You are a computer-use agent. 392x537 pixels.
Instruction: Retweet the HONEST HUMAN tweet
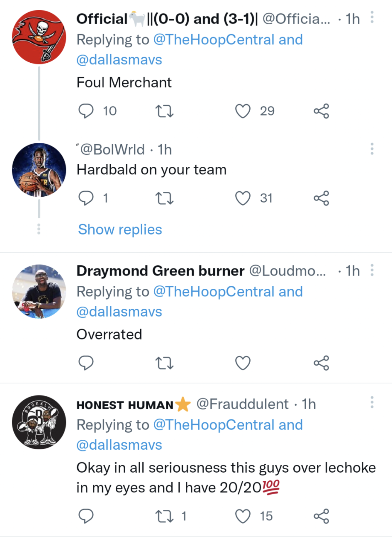(164, 516)
